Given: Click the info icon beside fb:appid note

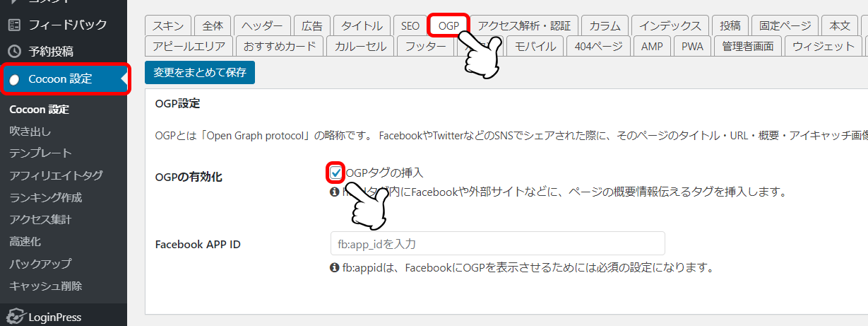Looking at the screenshot, I should pos(335,268).
